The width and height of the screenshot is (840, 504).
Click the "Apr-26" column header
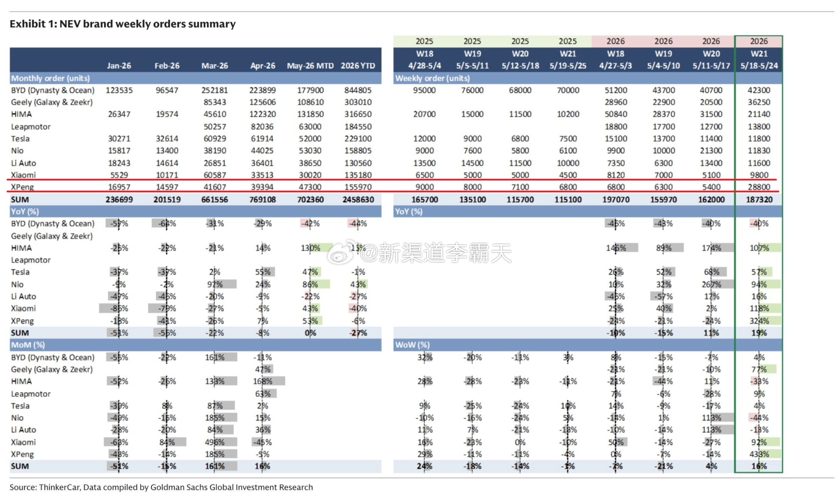(x=262, y=66)
